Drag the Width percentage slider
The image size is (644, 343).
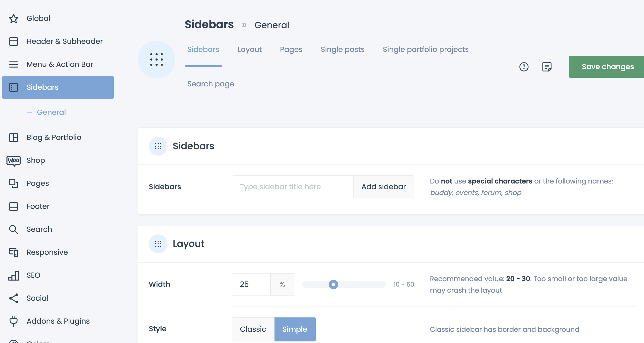333,284
